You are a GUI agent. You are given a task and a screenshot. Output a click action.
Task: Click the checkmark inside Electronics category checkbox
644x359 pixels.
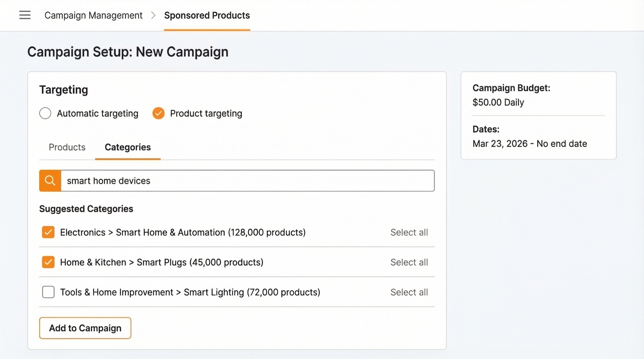click(48, 232)
